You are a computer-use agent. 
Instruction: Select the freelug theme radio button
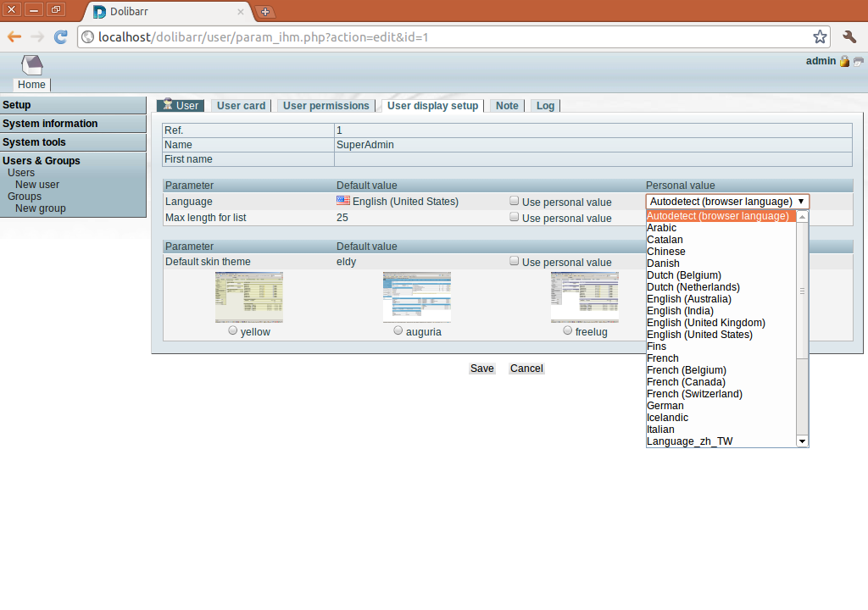tap(567, 330)
